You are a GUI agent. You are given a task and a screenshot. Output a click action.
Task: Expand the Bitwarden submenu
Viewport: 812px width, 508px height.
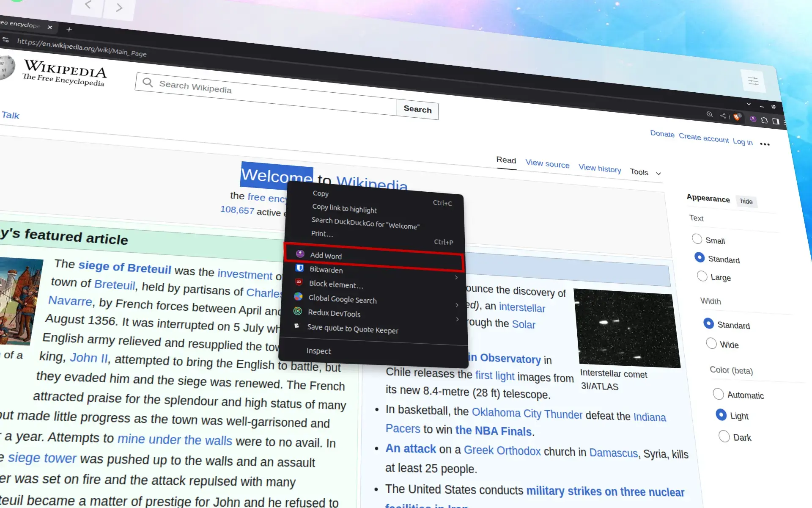click(x=374, y=272)
